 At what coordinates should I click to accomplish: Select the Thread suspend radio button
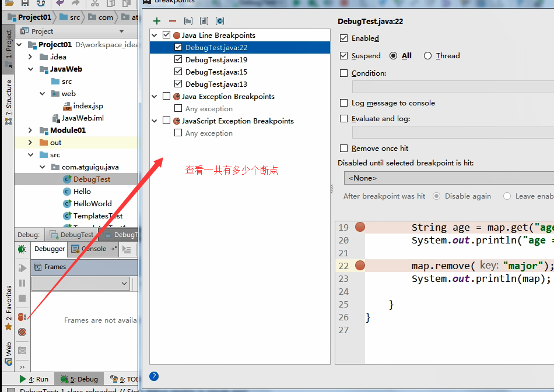pyautogui.click(x=427, y=56)
